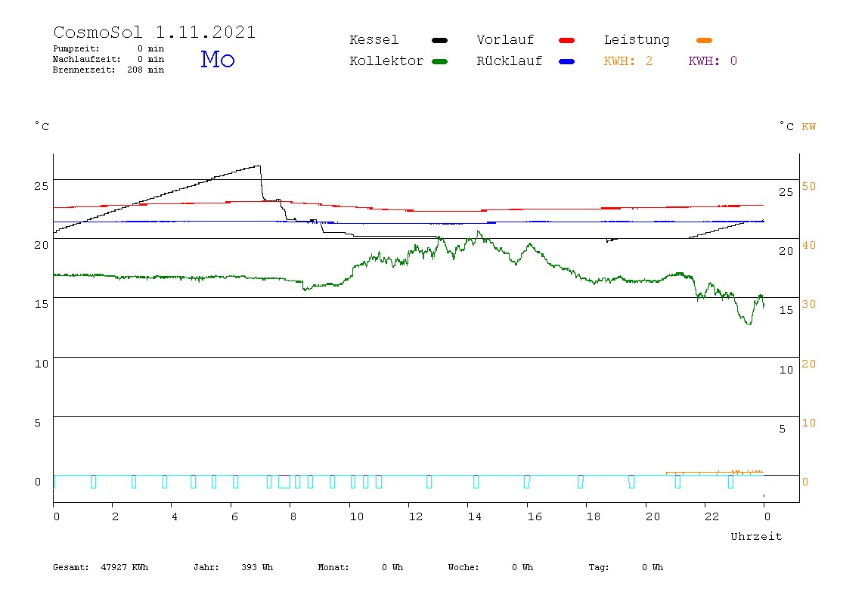Click the green Kollektor legend swatch
The width and height of the screenshot is (868, 614).
coord(439,61)
